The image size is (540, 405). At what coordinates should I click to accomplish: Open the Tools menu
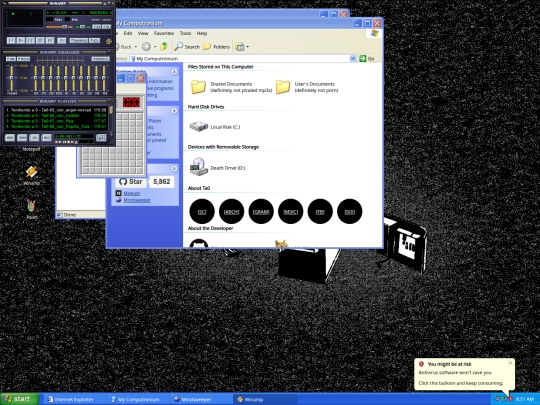coord(185,33)
